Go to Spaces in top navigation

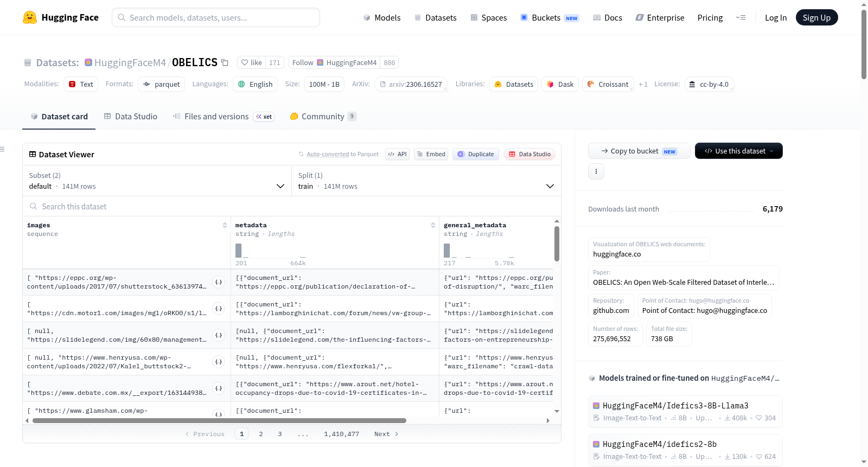pyautogui.click(x=488, y=17)
